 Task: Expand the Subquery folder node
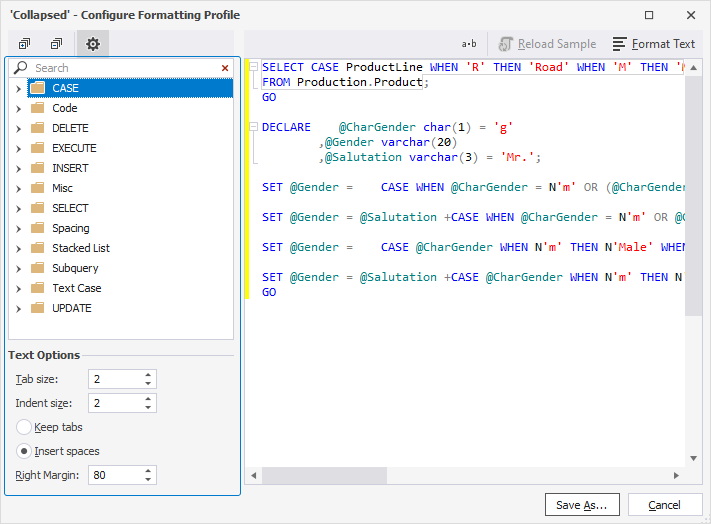(x=18, y=268)
